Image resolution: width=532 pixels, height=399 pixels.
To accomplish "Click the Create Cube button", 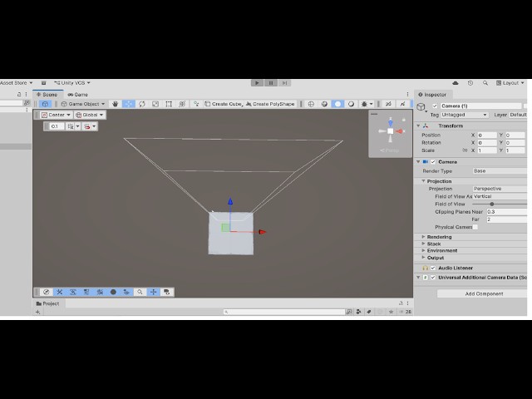I will [224, 104].
